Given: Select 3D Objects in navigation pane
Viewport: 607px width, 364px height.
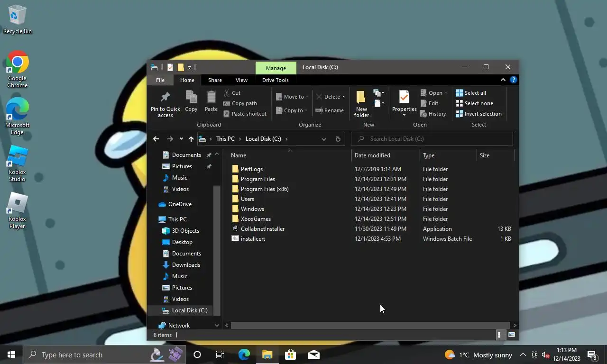Looking at the screenshot, I should pyautogui.click(x=185, y=231).
